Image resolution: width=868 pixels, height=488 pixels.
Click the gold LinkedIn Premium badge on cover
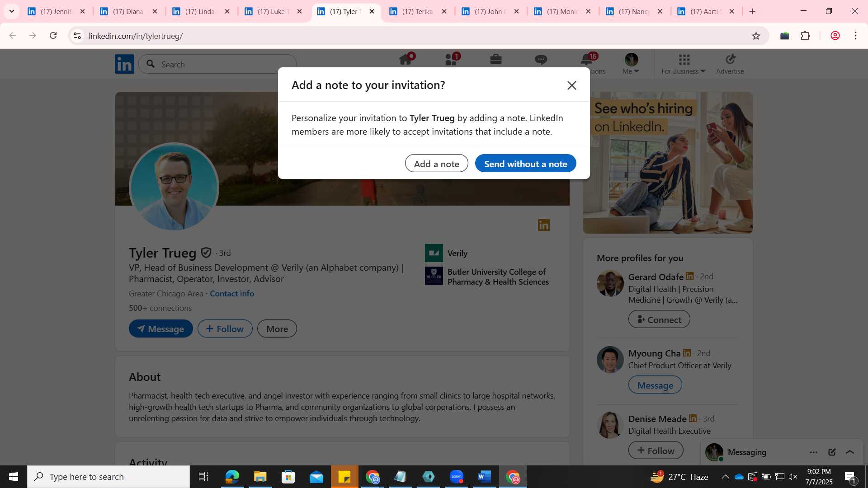(x=544, y=225)
